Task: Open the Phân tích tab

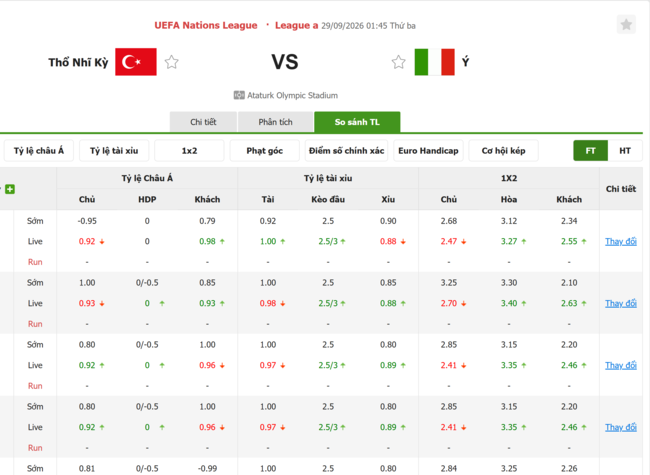Action: click(275, 122)
